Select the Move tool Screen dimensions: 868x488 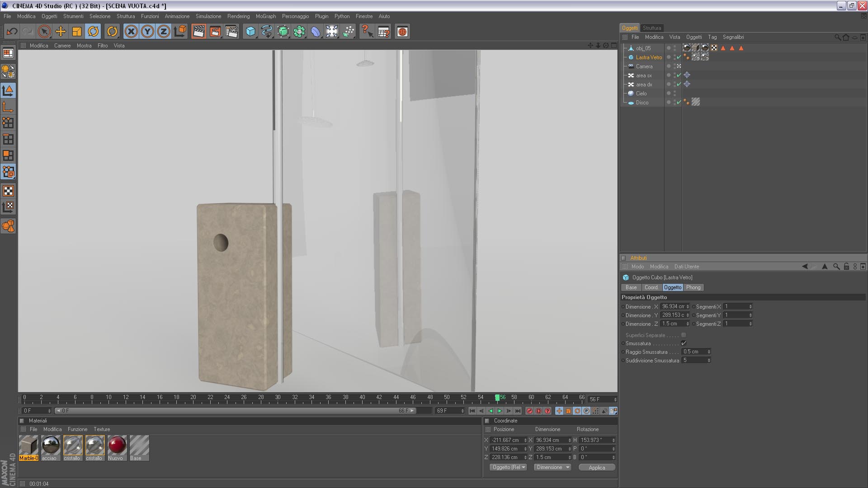[61, 32]
